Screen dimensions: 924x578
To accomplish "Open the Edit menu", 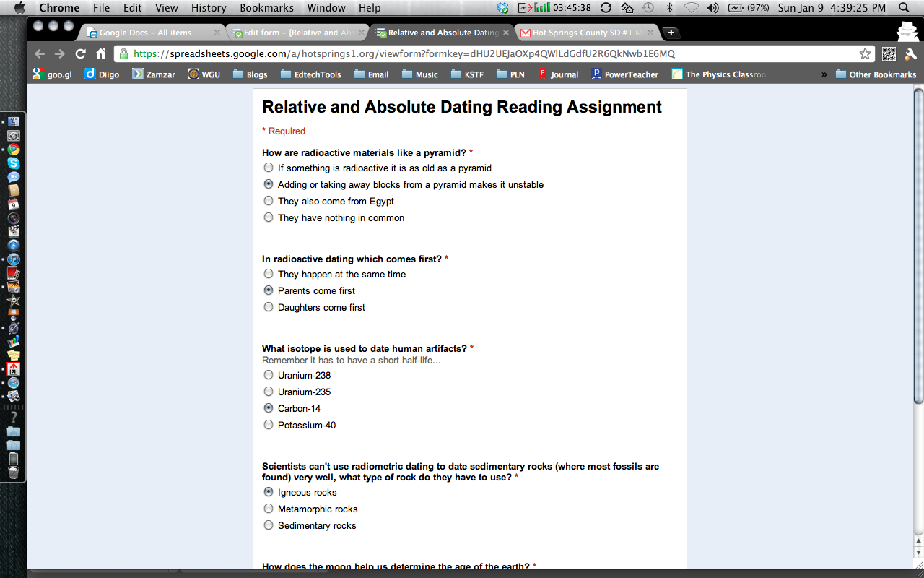I will pyautogui.click(x=132, y=8).
